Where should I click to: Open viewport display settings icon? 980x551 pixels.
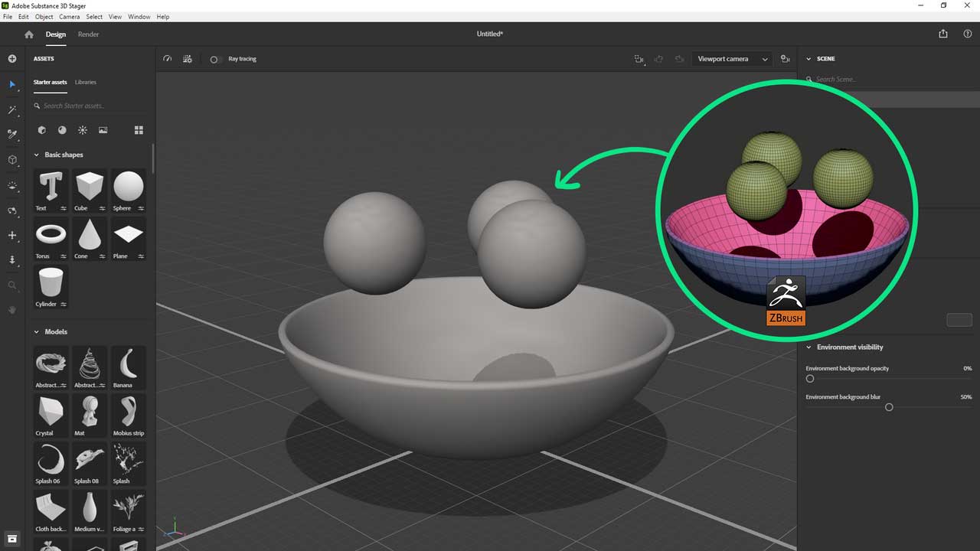(x=188, y=59)
